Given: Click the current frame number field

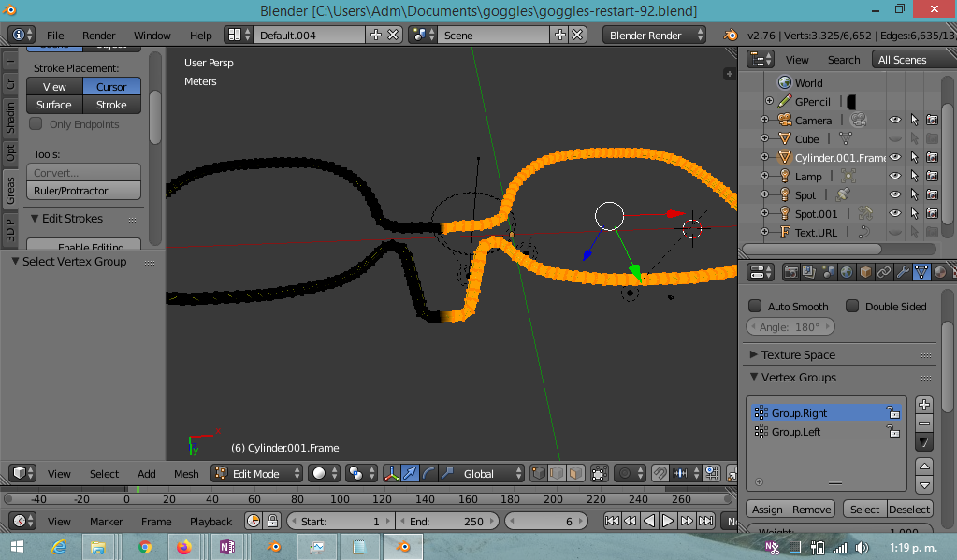Looking at the screenshot, I should [546, 522].
